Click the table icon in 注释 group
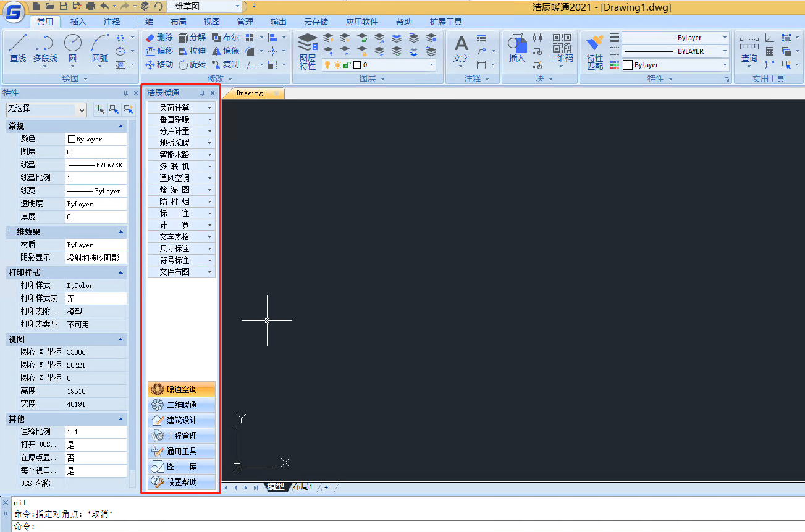Screen dimensions: 805x532 point(481,38)
